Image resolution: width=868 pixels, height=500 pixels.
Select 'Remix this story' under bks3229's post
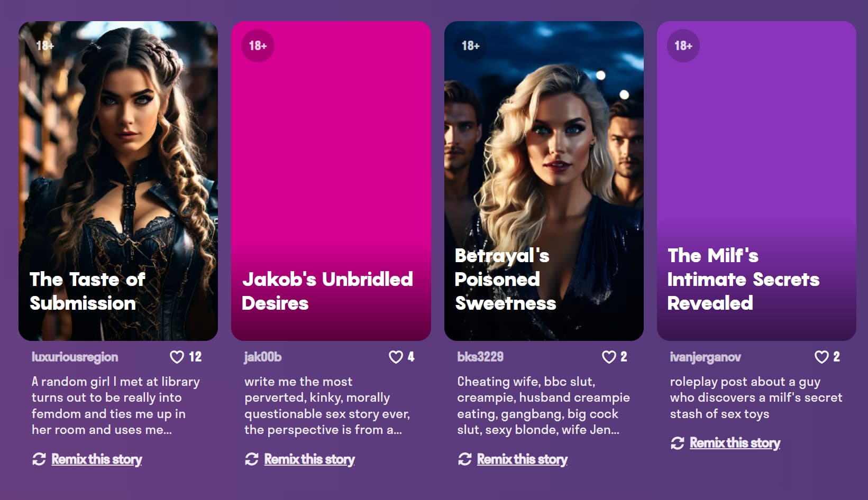pyautogui.click(x=523, y=459)
